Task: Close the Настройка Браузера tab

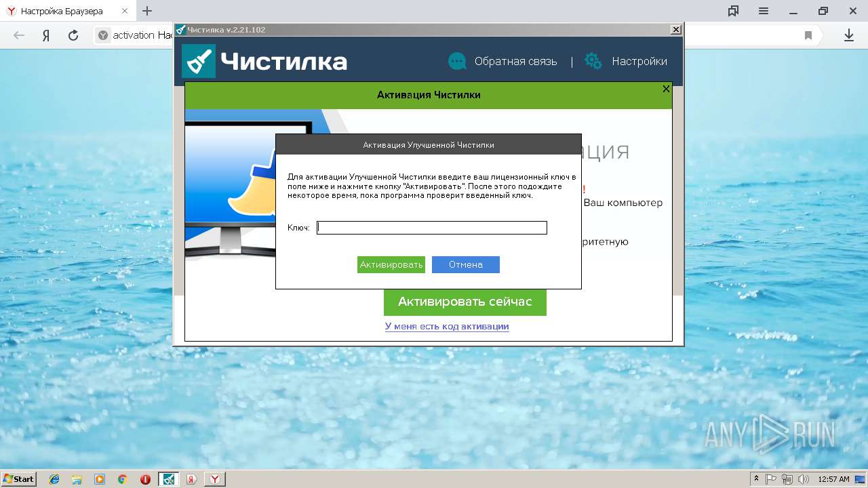Action: (125, 11)
